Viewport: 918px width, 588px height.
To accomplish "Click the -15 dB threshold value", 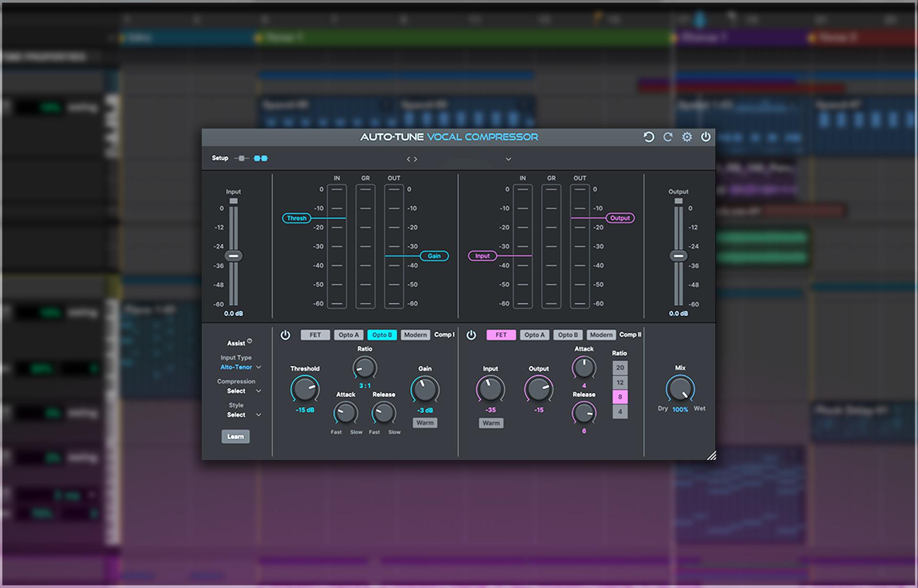I will click(x=305, y=410).
